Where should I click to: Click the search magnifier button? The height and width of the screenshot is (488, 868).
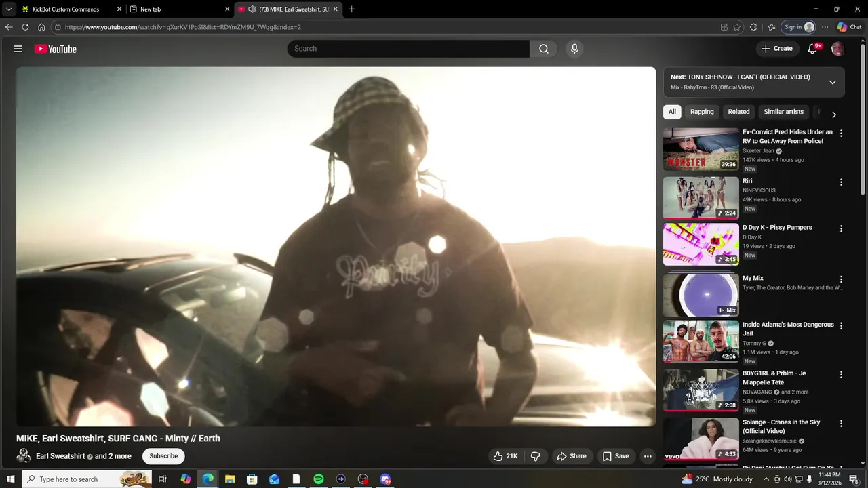tap(544, 49)
